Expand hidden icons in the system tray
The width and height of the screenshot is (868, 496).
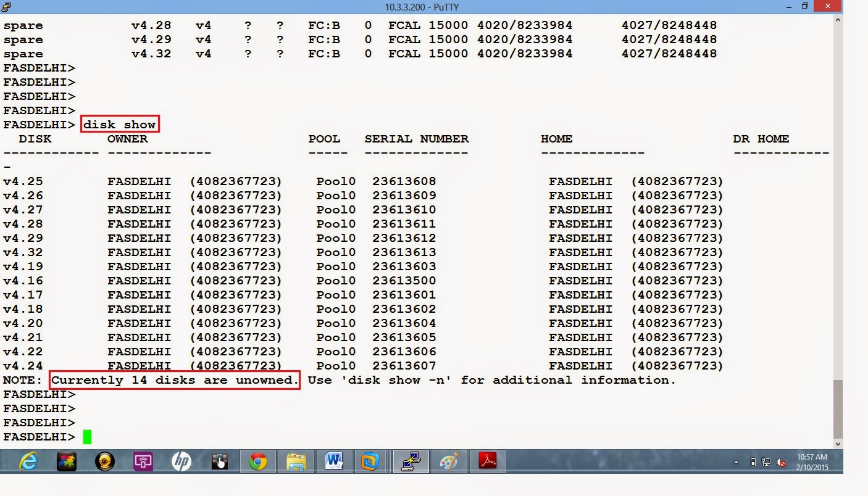(x=737, y=461)
